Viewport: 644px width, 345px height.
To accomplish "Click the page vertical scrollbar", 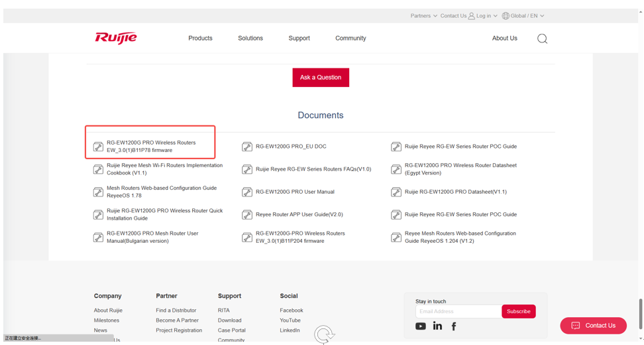I will coord(640,314).
